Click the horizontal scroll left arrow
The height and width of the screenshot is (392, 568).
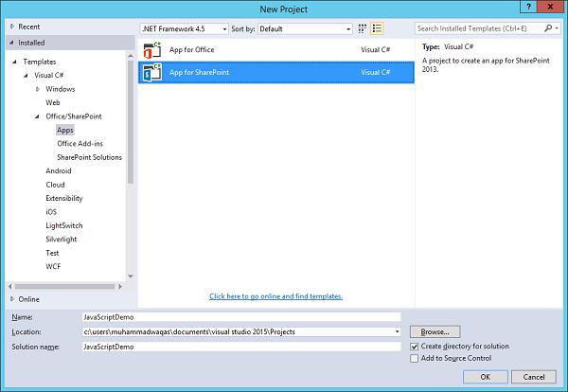click(10, 286)
